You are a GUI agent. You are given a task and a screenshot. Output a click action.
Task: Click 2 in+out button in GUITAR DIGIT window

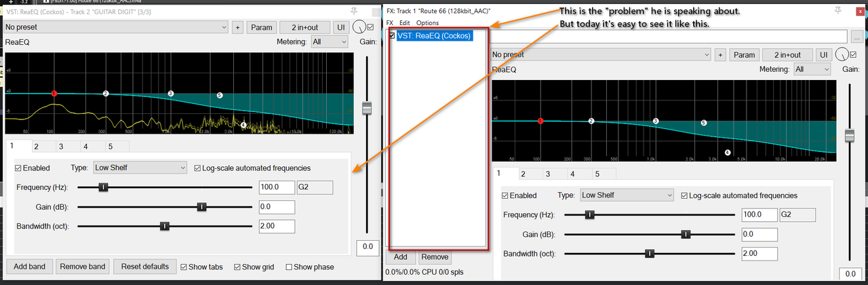click(x=304, y=27)
